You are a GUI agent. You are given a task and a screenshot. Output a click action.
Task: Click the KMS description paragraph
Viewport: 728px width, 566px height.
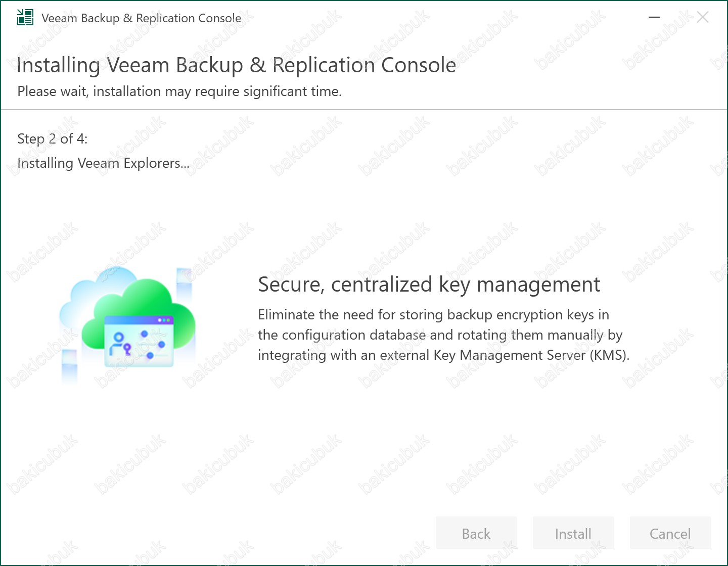[444, 335]
